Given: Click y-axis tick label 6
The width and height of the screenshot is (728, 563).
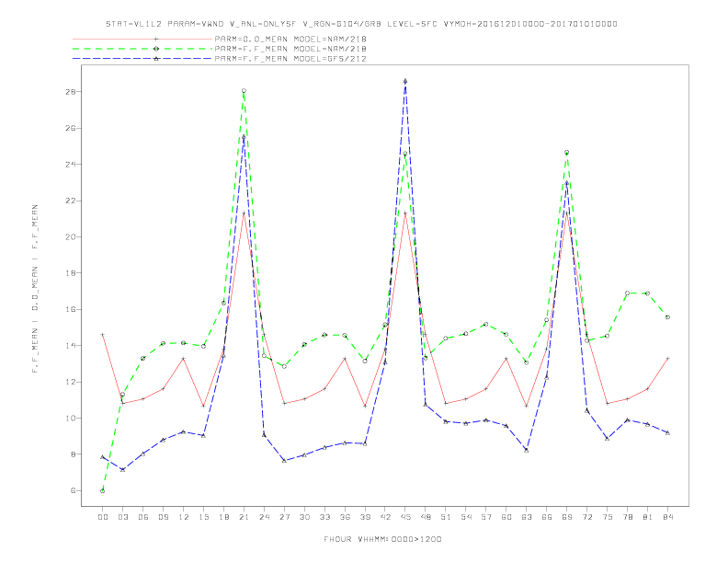Looking at the screenshot, I should pyautogui.click(x=73, y=490).
